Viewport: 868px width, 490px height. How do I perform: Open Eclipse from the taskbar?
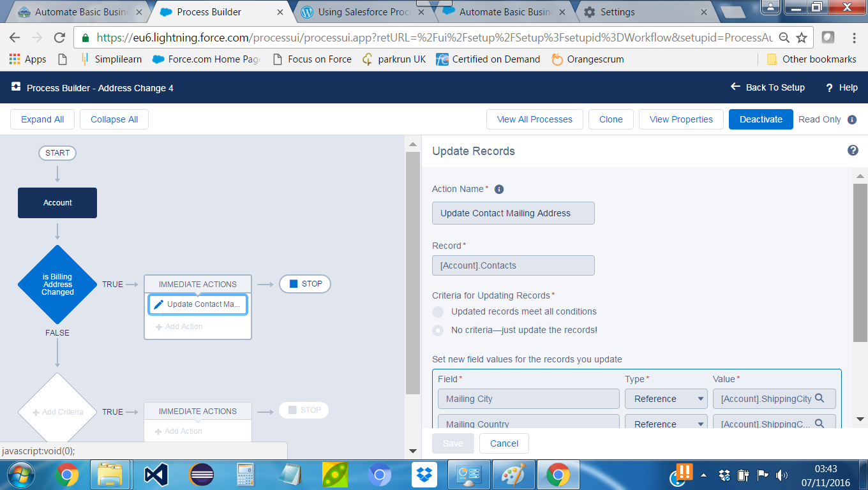(201, 475)
